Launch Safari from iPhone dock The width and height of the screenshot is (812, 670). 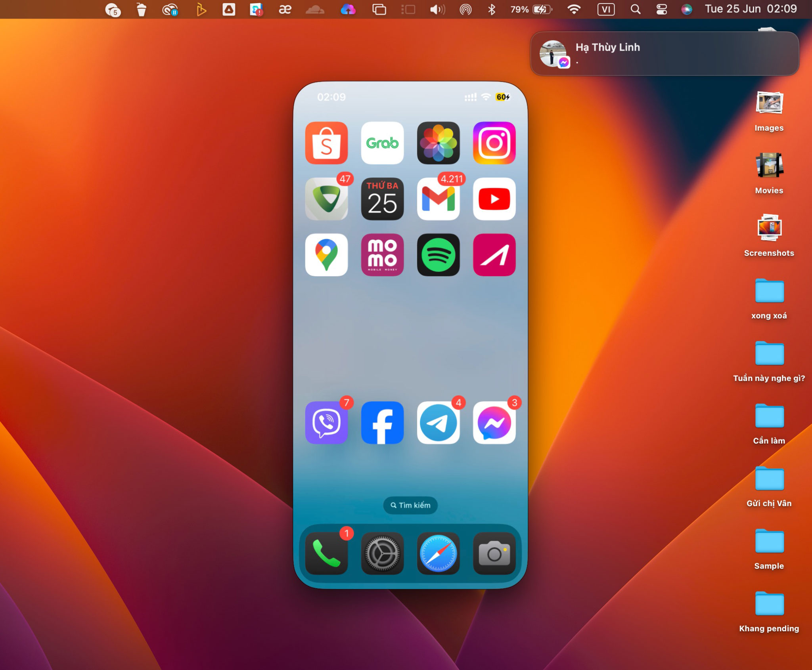click(438, 554)
